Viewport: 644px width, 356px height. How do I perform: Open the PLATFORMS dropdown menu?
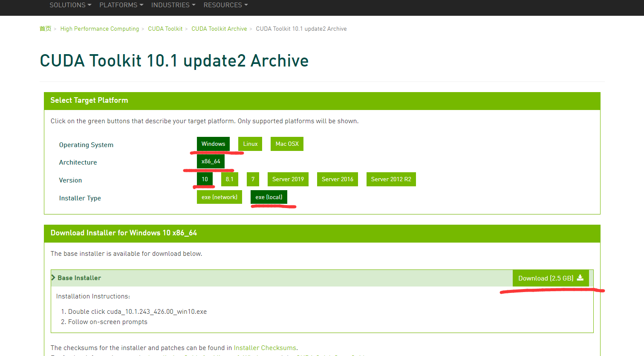click(121, 5)
